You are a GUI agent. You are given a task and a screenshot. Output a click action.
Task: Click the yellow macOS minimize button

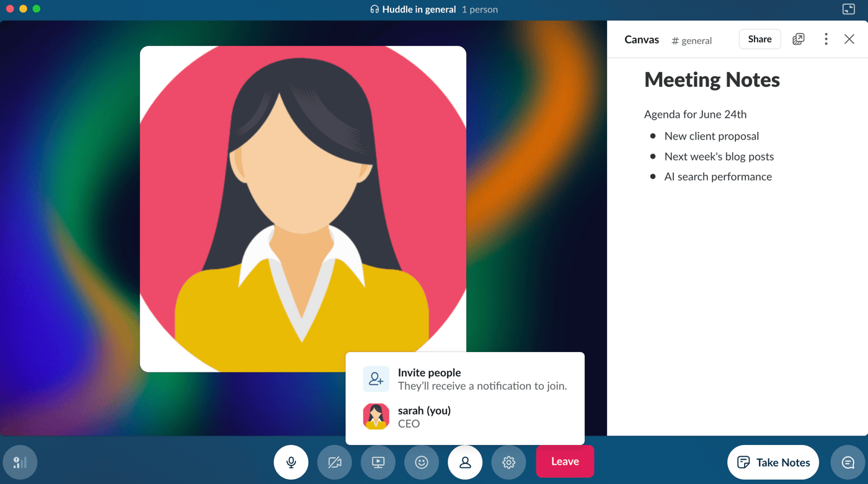coord(23,9)
